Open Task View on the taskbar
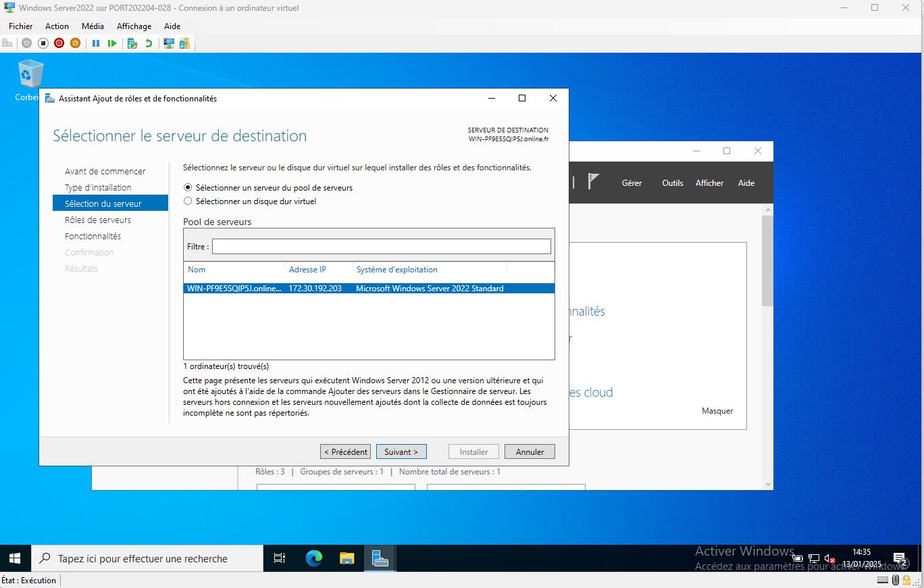 pos(279,558)
